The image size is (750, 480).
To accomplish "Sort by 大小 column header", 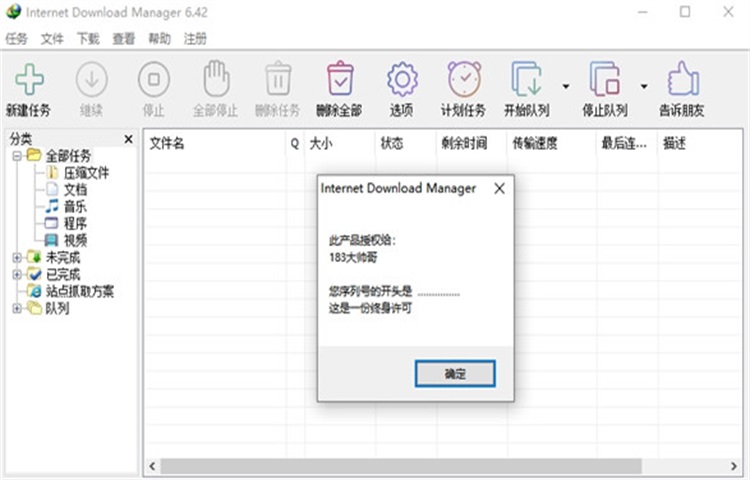I will pyautogui.click(x=340, y=143).
